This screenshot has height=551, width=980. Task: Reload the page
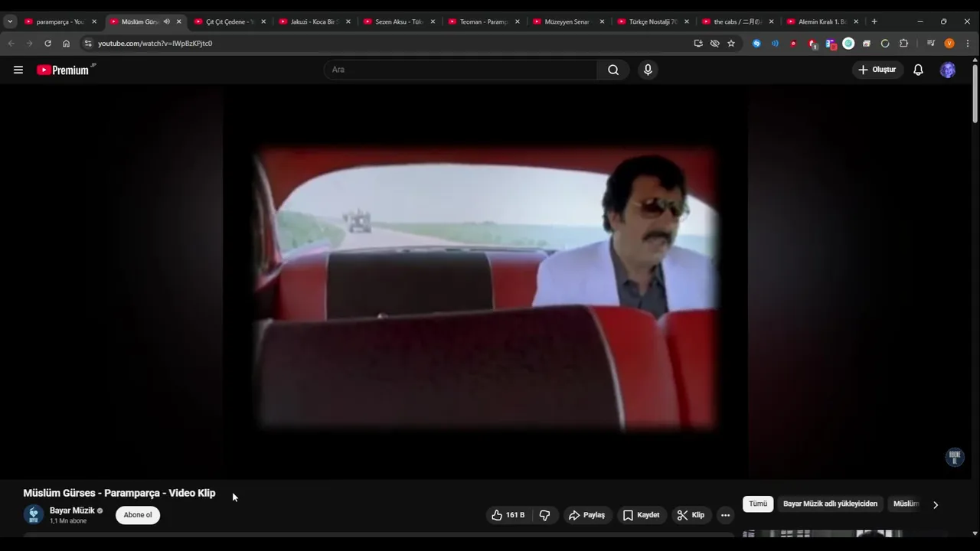tap(47, 44)
